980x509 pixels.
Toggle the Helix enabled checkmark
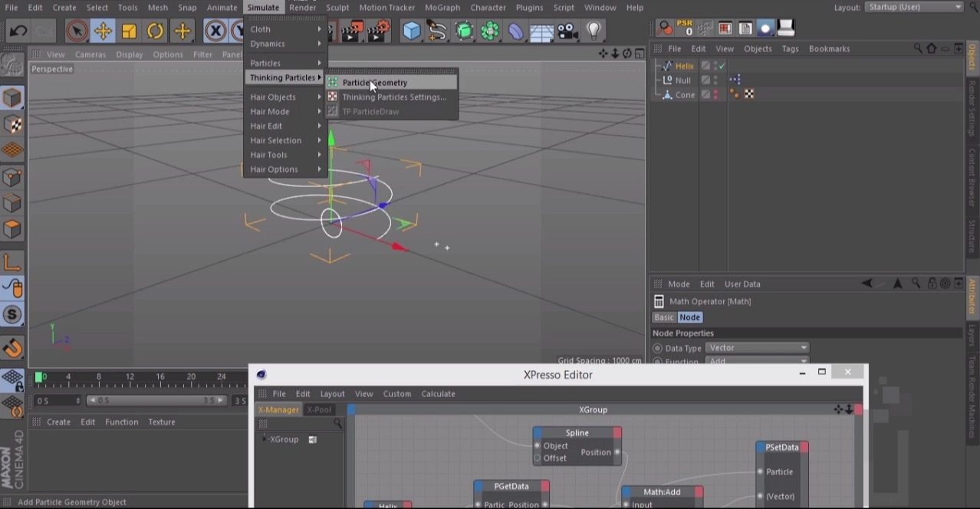pos(722,66)
